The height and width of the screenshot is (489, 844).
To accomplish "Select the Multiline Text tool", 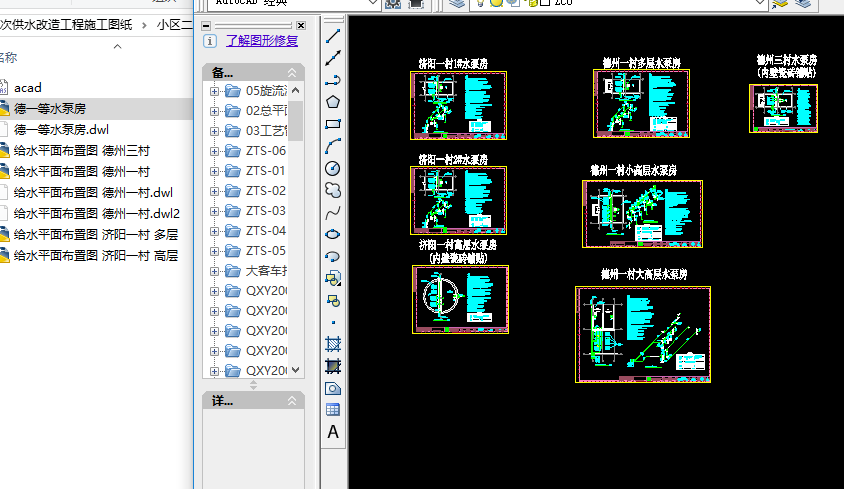I will (333, 432).
